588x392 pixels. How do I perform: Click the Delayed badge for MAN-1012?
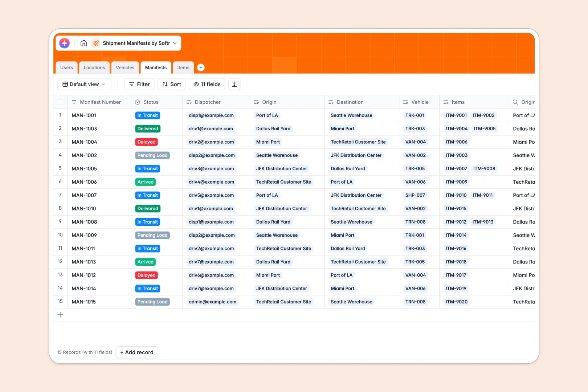146,275
